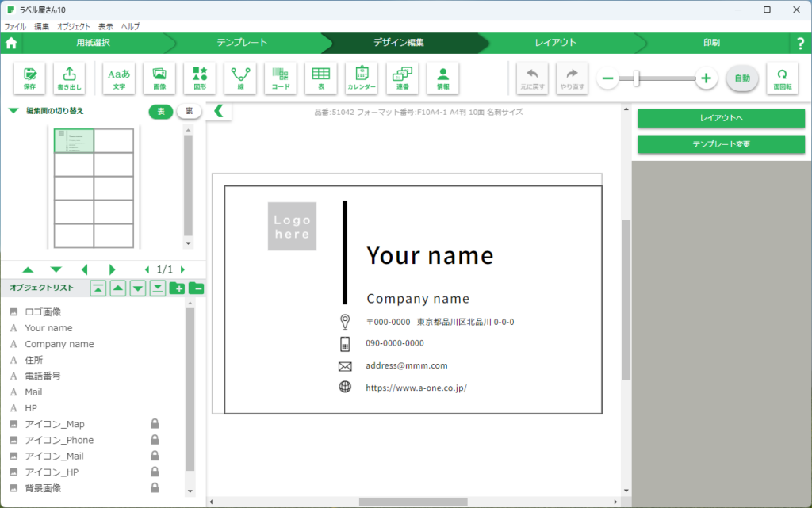The height and width of the screenshot is (508, 812).
Task: Select the 図形 shapes tool
Action: click(x=200, y=78)
